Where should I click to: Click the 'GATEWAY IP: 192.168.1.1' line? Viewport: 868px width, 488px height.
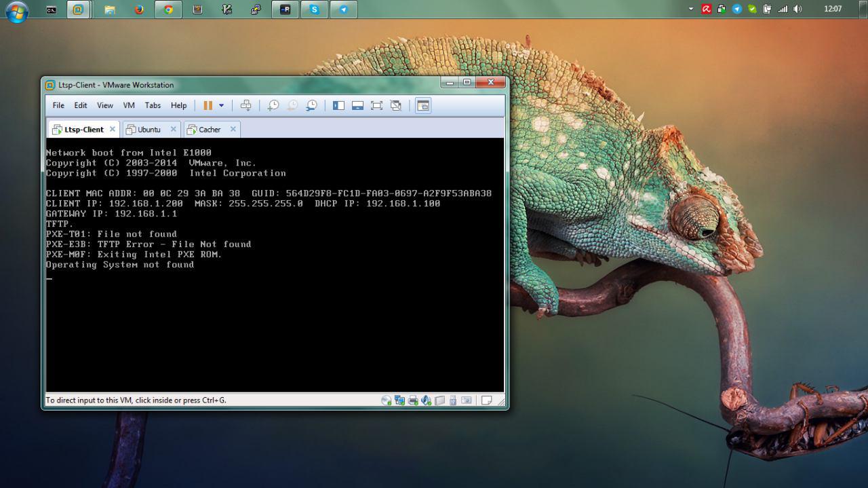pos(111,214)
